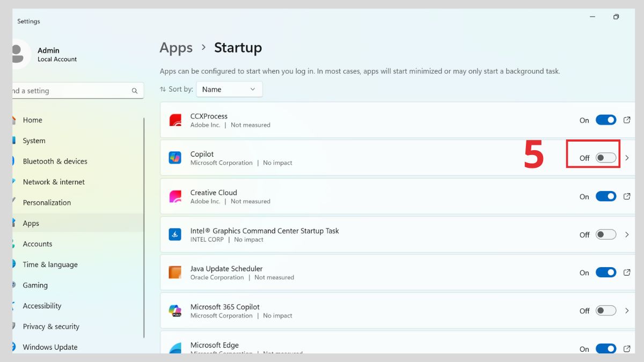Navigate back to Apps breadcrumb
The width and height of the screenshot is (644, 362).
tap(176, 48)
